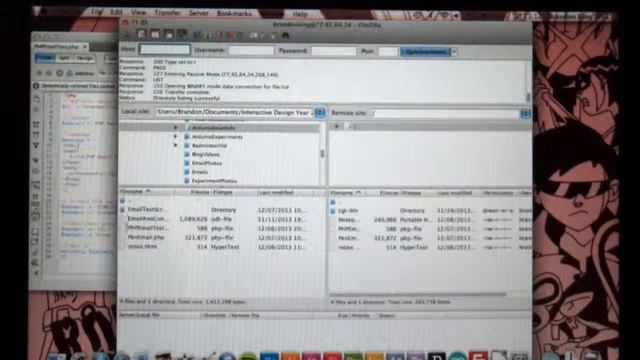Image resolution: width=640 pixels, height=360 pixels.
Task: Open the Quickconnect history dropdown arrow
Action: pyautogui.click(x=454, y=52)
